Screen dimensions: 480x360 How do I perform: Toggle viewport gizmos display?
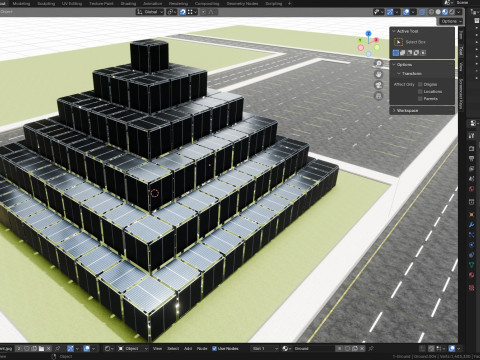point(390,12)
